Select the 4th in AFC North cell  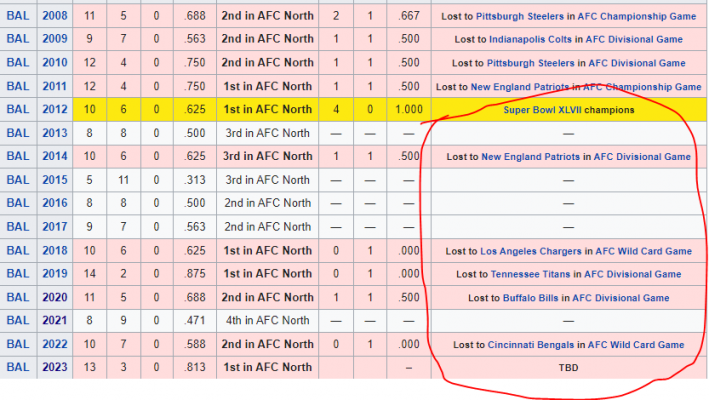pos(268,320)
